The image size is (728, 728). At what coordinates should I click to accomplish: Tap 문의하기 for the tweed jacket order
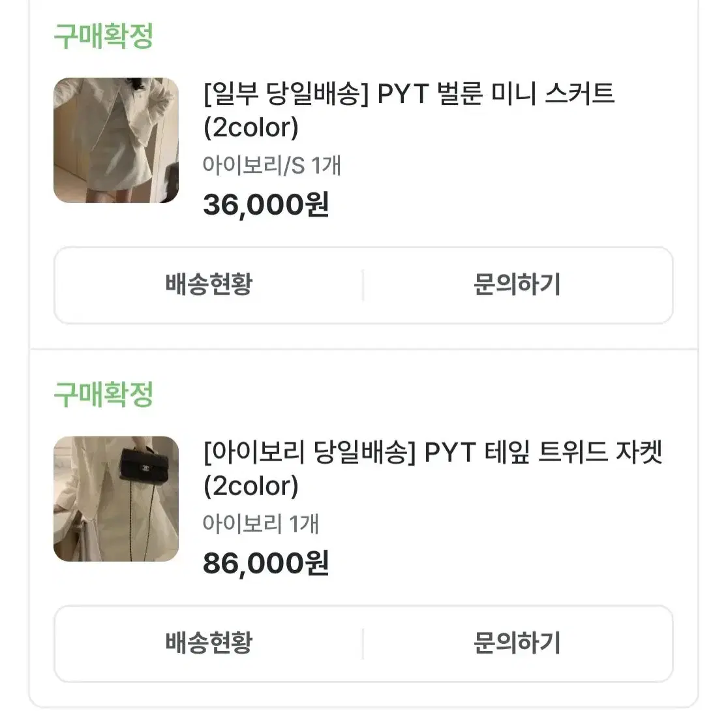(x=517, y=643)
